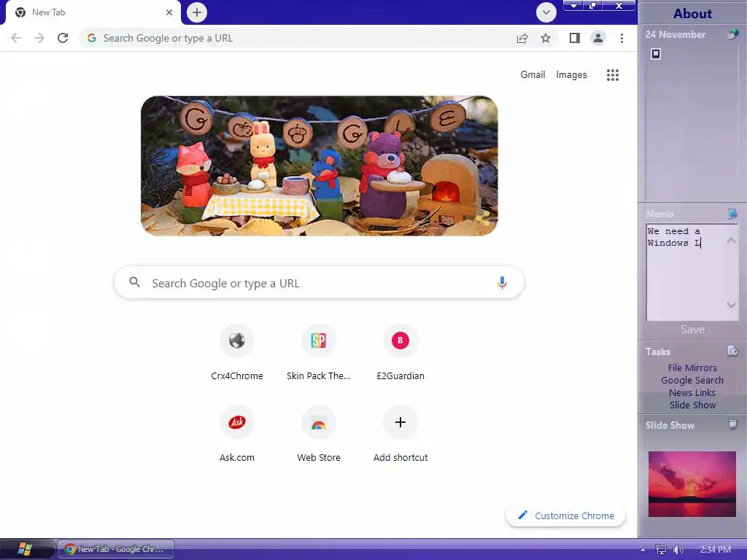Click the 24 November date header
Viewport: 747px width, 560px height.
pos(676,34)
